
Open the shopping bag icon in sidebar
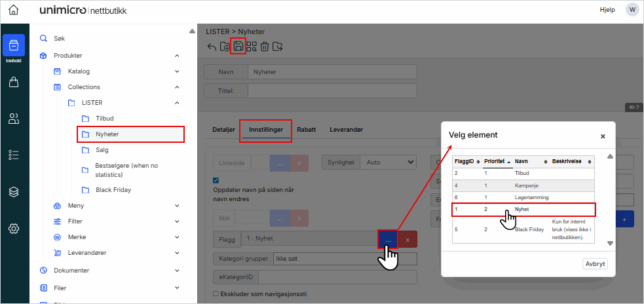pos(14,82)
